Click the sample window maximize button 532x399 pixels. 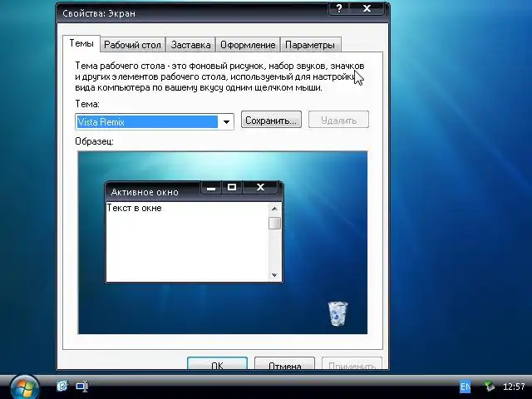coord(232,187)
